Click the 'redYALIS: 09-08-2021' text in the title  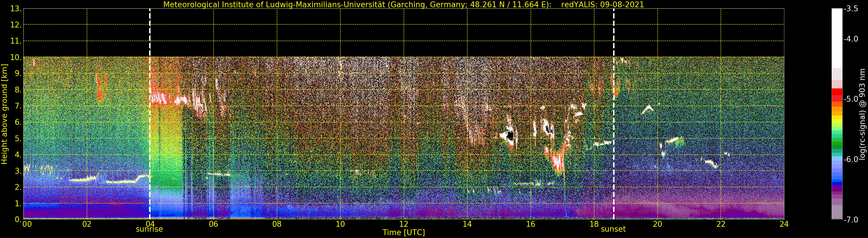tap(602, 4)
